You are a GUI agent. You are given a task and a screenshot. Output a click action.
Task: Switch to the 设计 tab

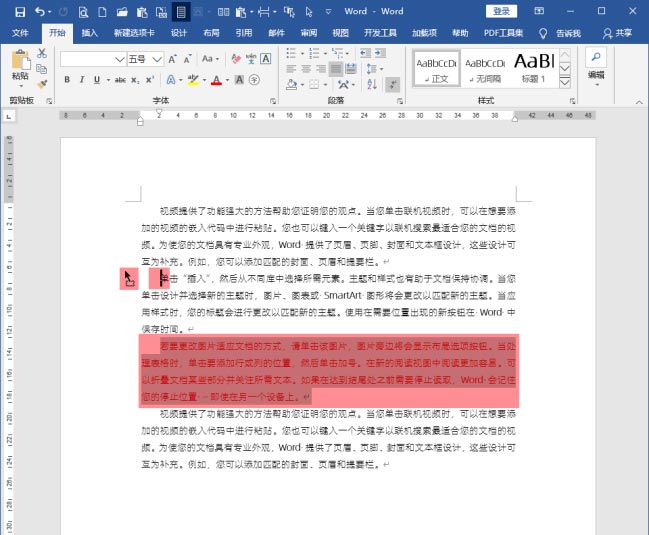point(179,33)
